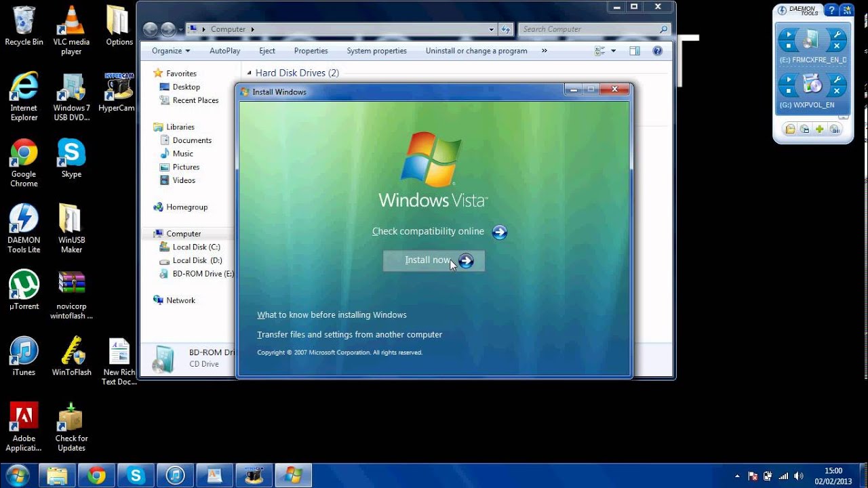
Task: Click the open folder icon in DAEMON gadget
Action: (790, 129)
